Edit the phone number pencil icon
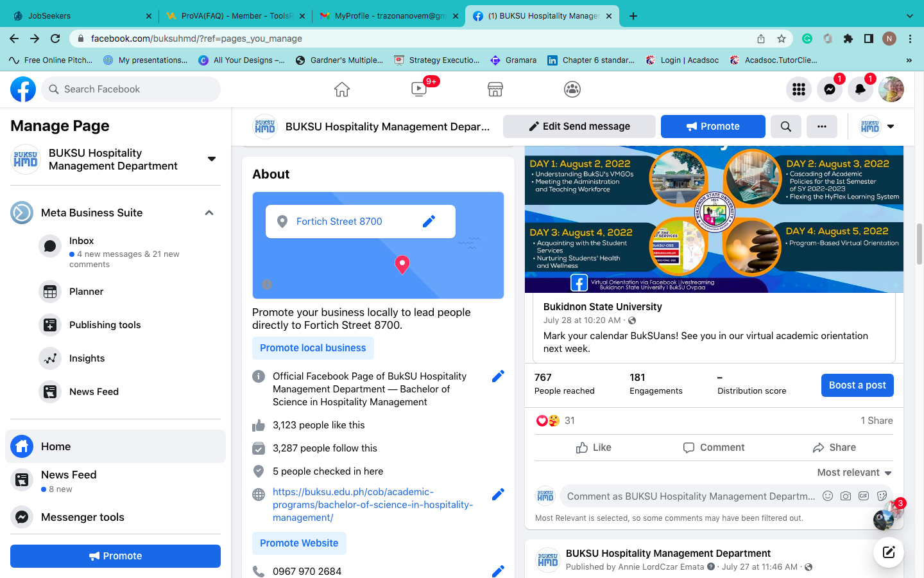Screen dimensions: 924x578 (498, 572)
